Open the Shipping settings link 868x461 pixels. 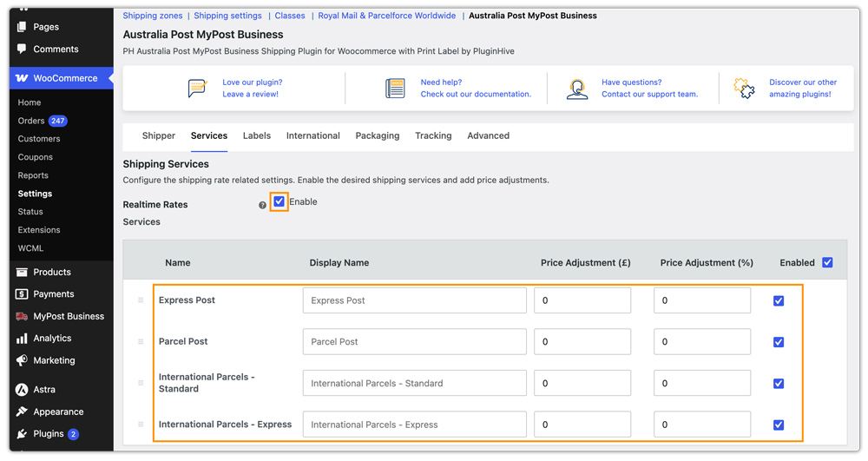tap(227, 16)
